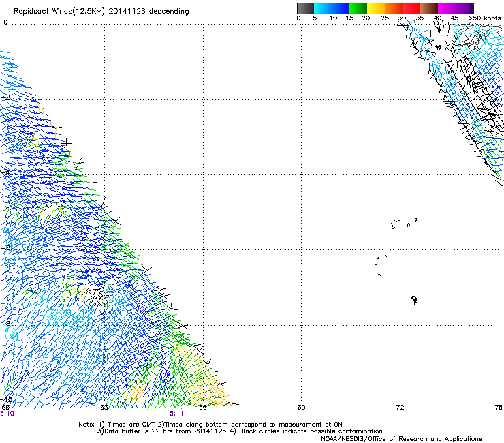
Task: Click the latitude label -6
Action: coord(5,247)
